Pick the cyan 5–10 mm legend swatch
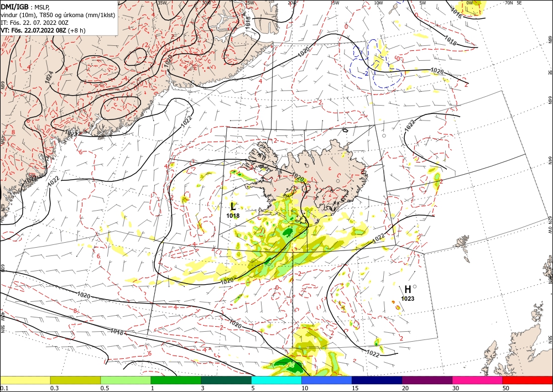 coord(276,380)
